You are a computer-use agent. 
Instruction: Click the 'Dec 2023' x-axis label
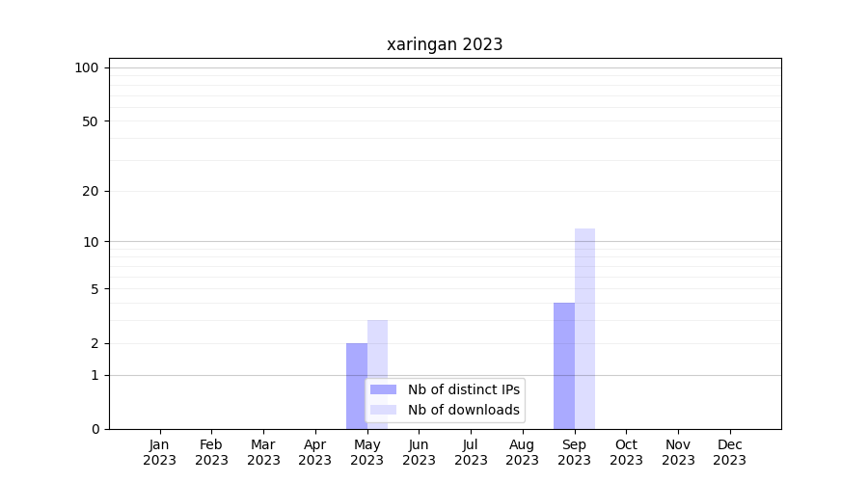729,452
